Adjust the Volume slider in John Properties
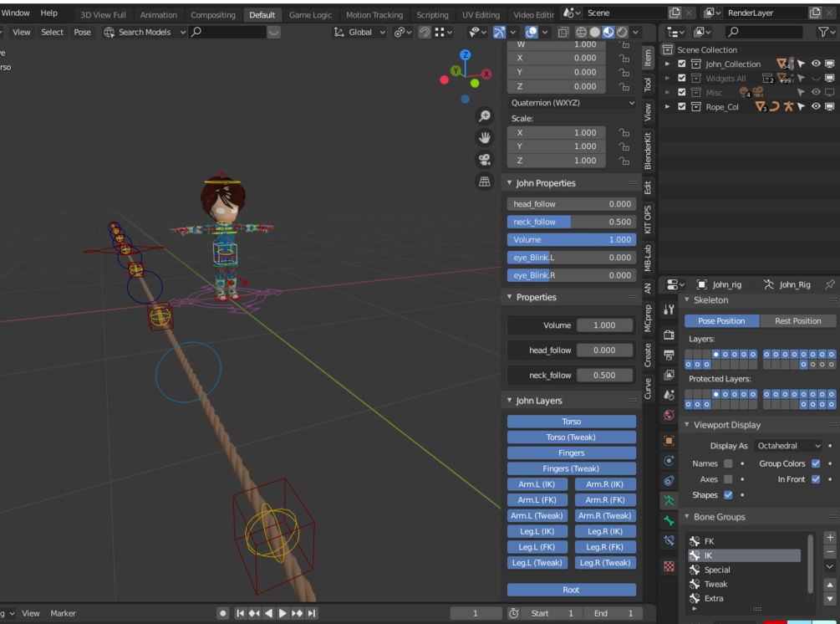 pyautogui.click(x=572, y=239)
